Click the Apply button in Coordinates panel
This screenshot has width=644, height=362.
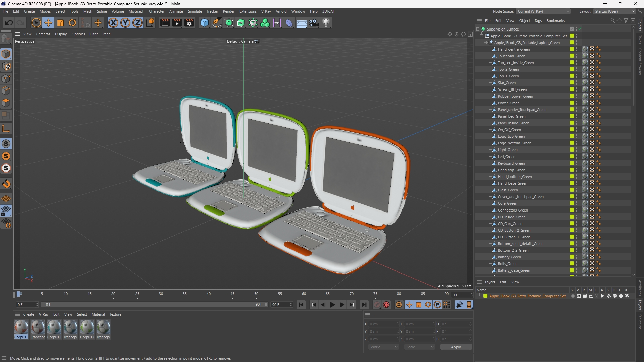coord(456,347)
